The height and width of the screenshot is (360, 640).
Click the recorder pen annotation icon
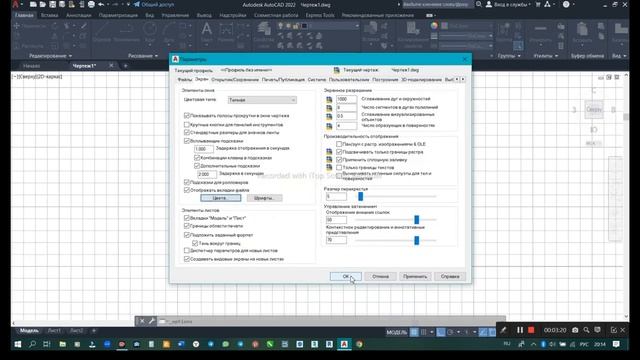pyautogui.click(x=503, y=330)
